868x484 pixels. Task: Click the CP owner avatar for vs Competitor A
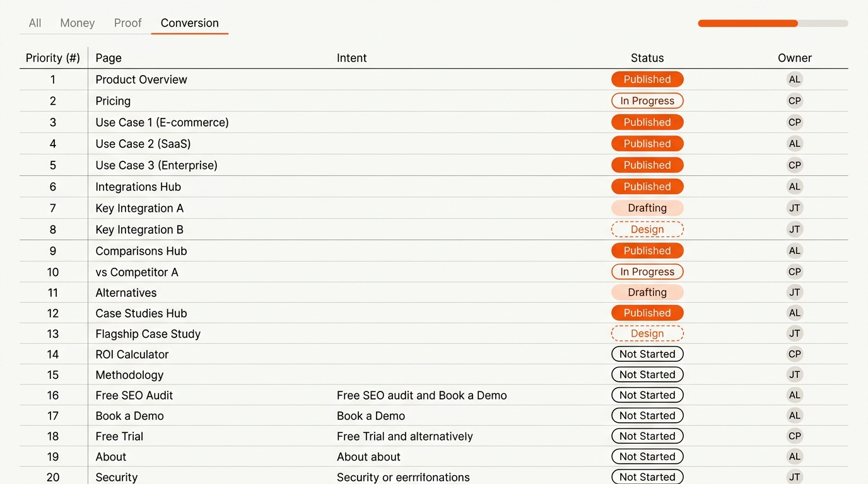(x=795, y=272)
